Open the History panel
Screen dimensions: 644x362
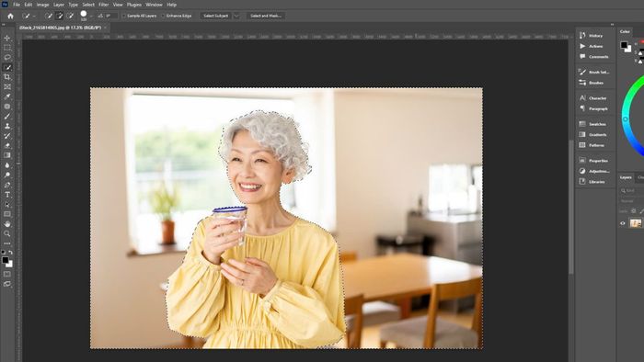pos(595,36)
